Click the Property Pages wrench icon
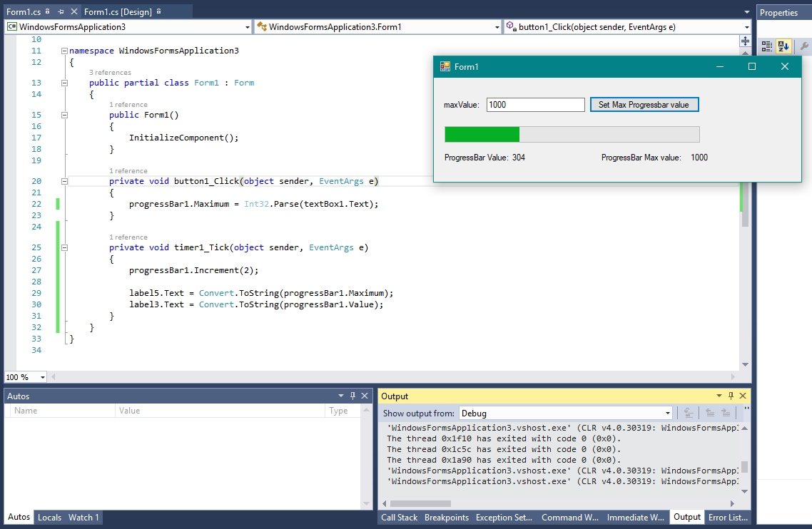812x529 pixels. pos(805,46)
